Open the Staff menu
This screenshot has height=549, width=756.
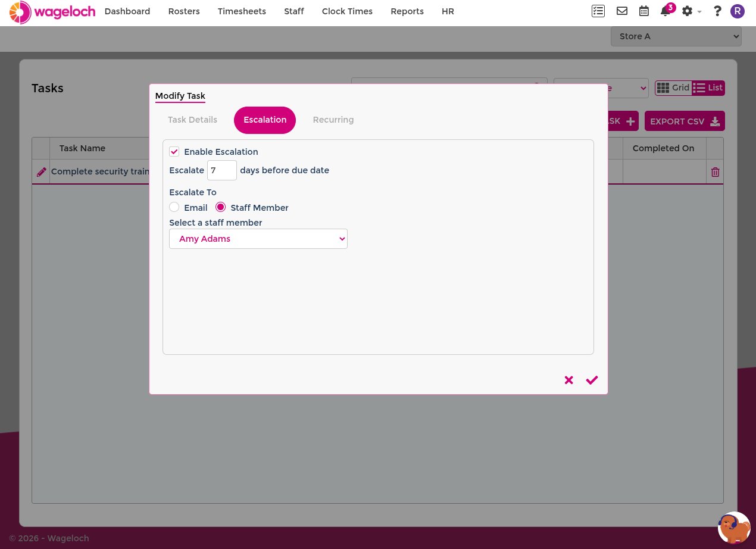[294, 11]
